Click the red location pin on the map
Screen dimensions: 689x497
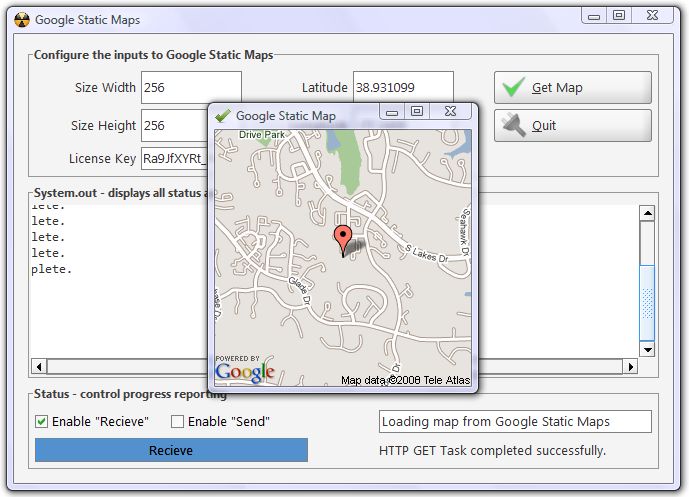click(343, 241)
